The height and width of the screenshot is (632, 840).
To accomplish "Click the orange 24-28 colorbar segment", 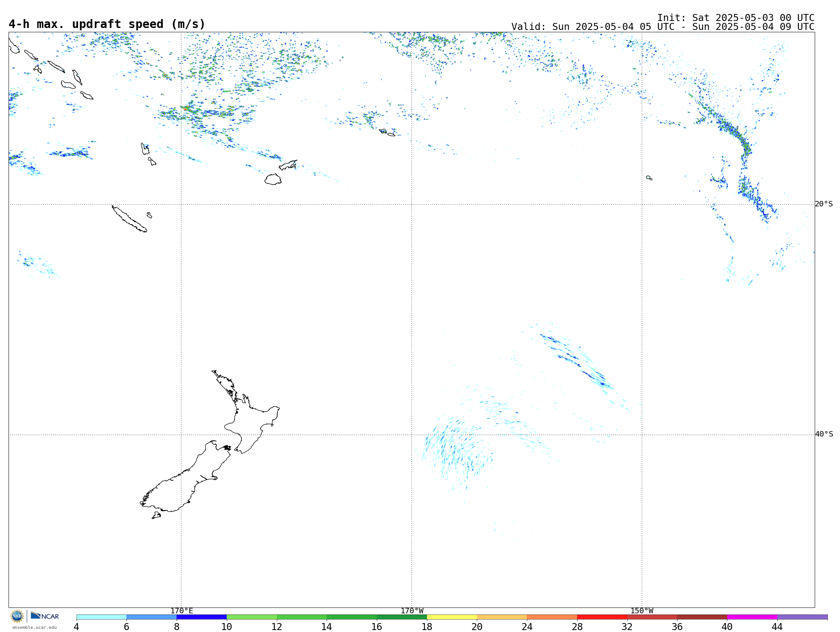I will coord(552,617).
